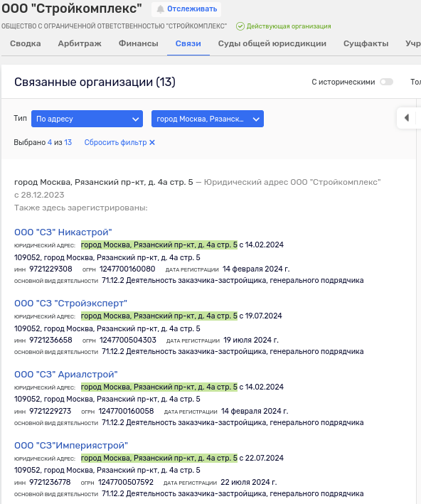The image size is (421, 504).
Task: Click INN value 9721229273
Action: (50, 411)
